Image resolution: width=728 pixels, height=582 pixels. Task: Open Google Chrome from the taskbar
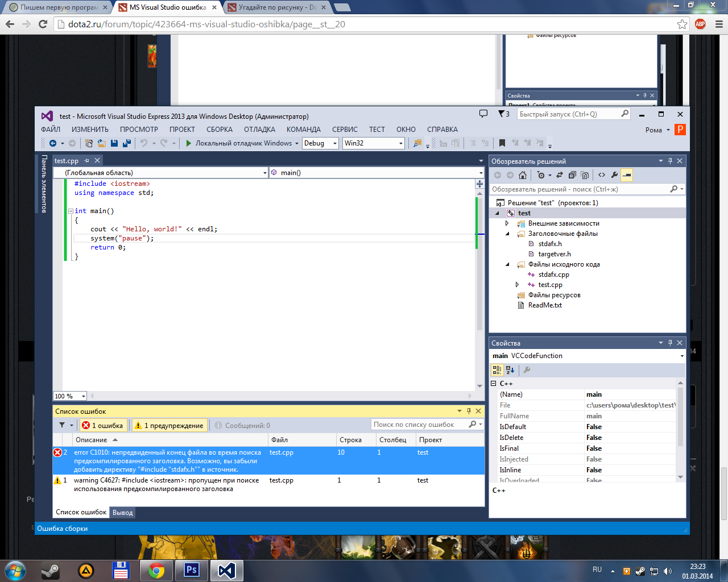(x=156, y=571)
